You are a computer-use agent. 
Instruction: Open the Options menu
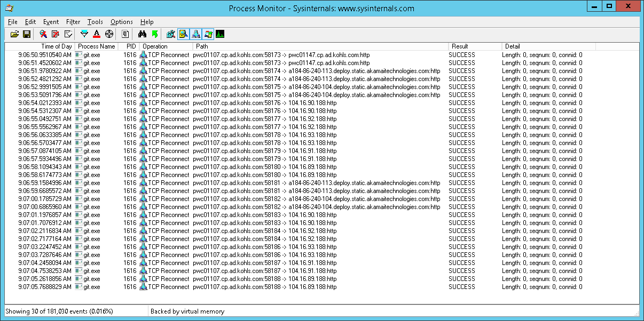tap(122, 22)
